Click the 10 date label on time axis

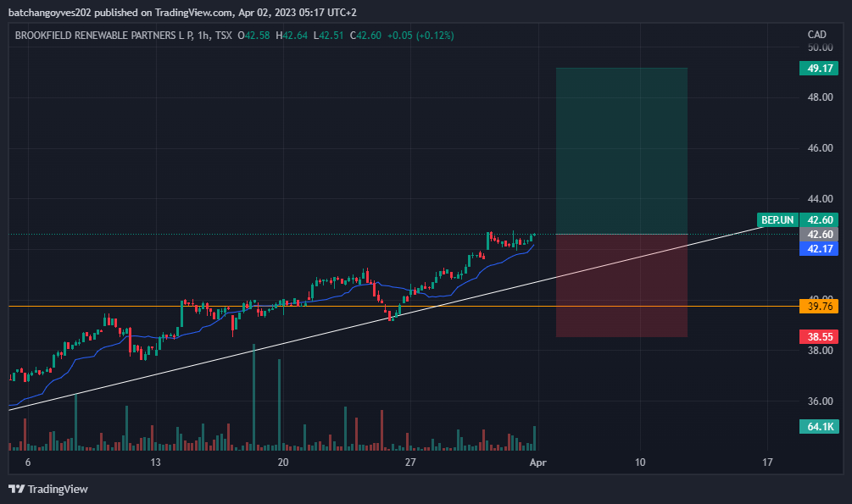tap(640, 462)
